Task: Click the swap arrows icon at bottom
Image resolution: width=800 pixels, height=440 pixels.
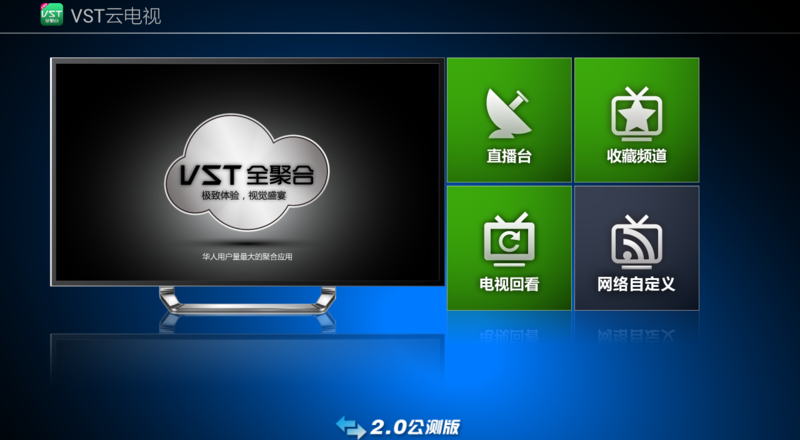Action: tap(351, 427)
